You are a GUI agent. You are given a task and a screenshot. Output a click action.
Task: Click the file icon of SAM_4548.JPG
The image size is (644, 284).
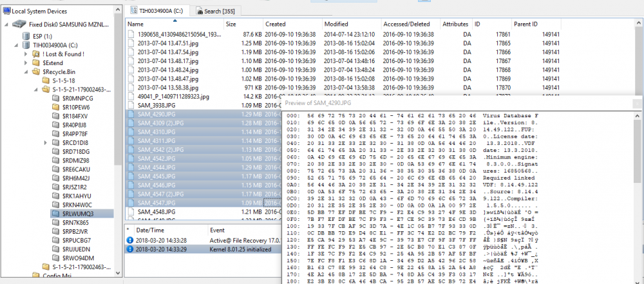point(131,212)
